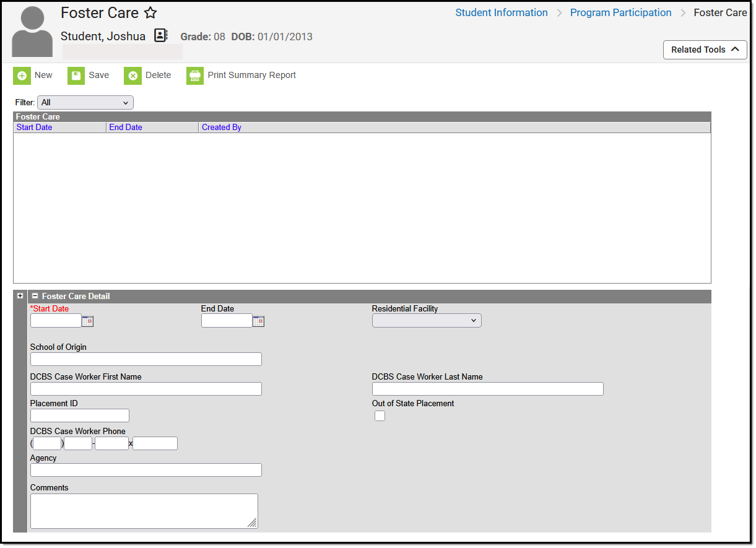Open the End Date calendar picker
This screenshot has height=548, width=756.
258,320
